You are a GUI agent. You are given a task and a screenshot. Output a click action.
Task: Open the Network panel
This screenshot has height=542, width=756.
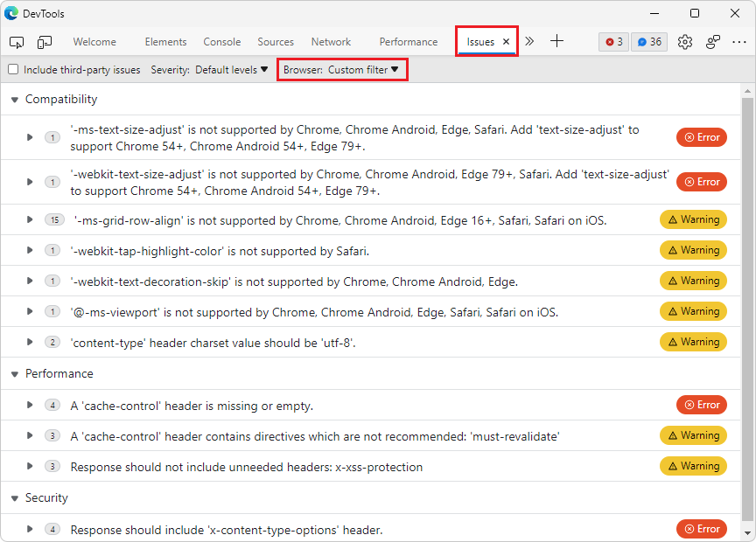pyautogui.click(x=331, y=41)
